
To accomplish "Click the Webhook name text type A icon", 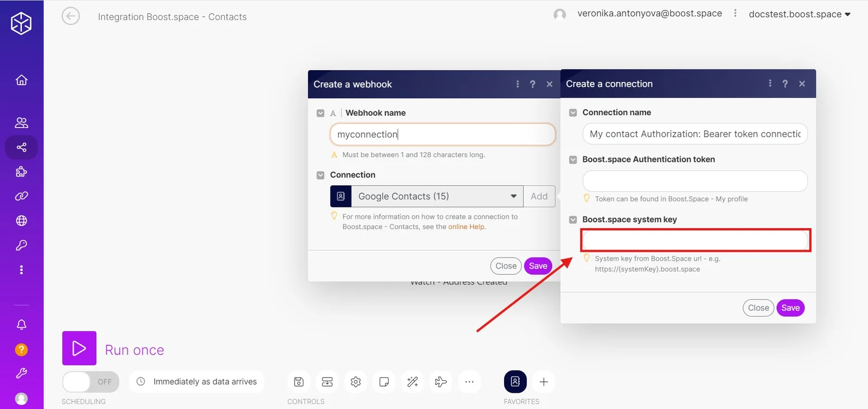I will click(x=333, y=113).
